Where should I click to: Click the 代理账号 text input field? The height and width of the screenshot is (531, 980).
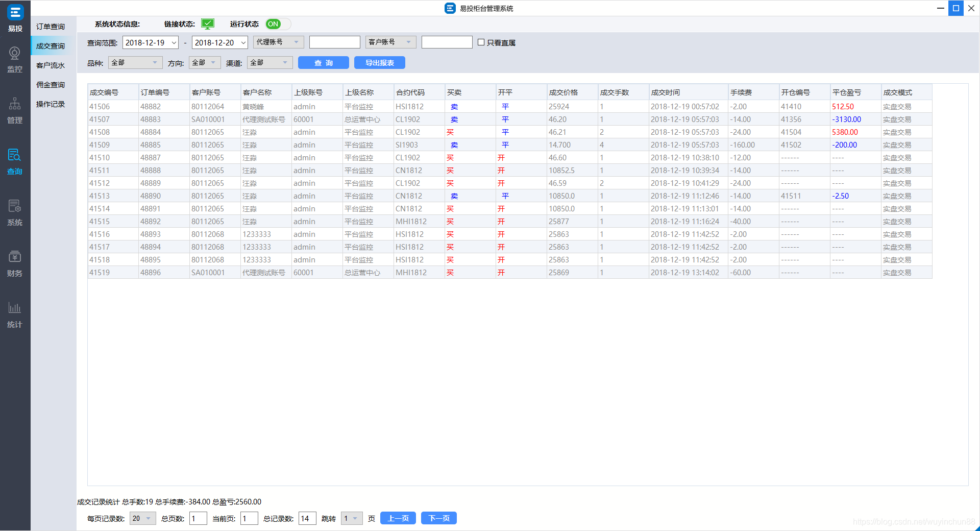pyautogui.click(x=335, y=42)
